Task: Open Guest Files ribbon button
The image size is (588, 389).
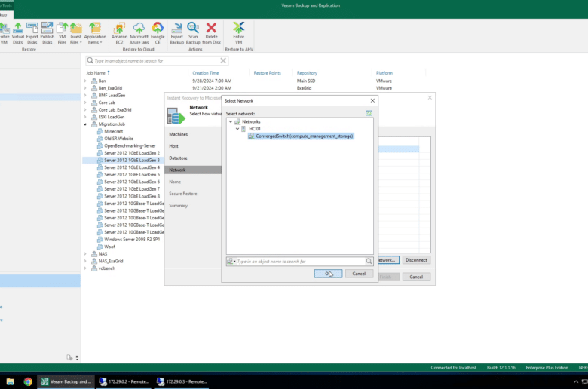Action: [x=75, y=33]
